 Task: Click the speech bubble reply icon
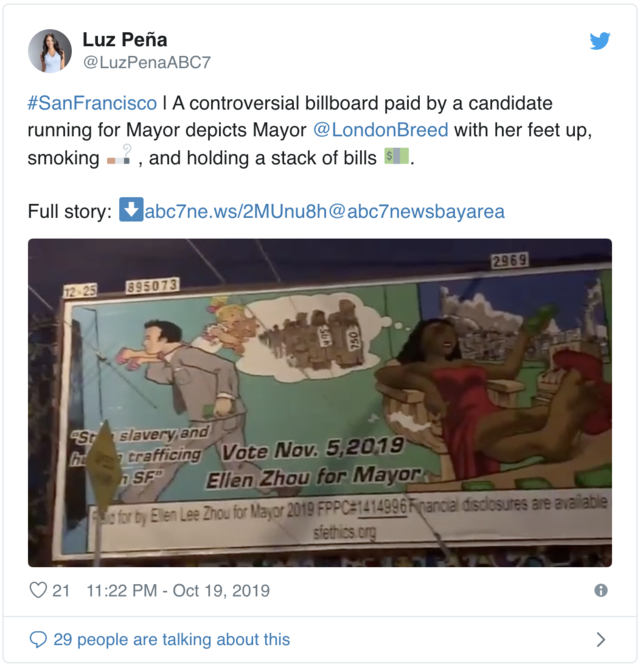click(x=38, y=639)
